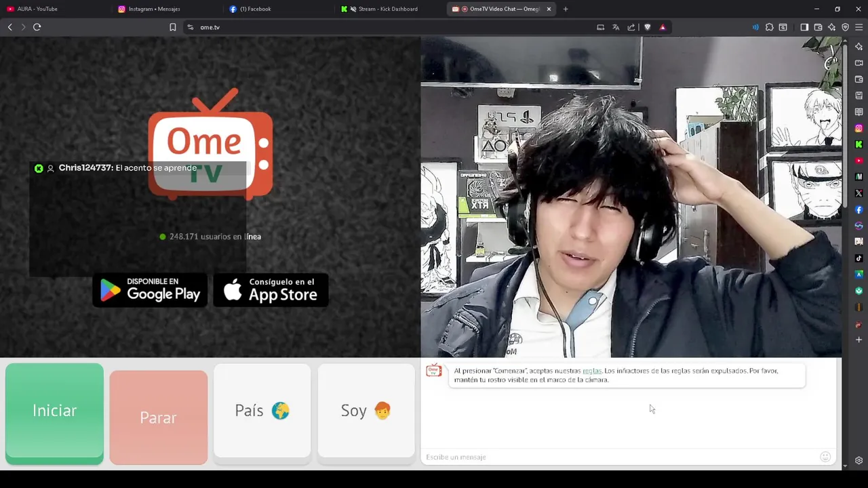The height and width of the screenshot is (488, 868).
Task: Click the App Store download badge
Action: [x=271, y=289]
